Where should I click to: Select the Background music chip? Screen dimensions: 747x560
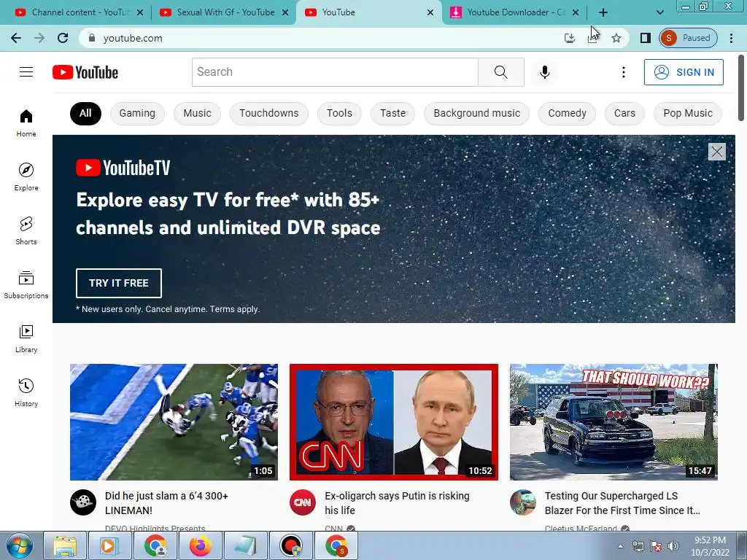[x=476, y=113]
